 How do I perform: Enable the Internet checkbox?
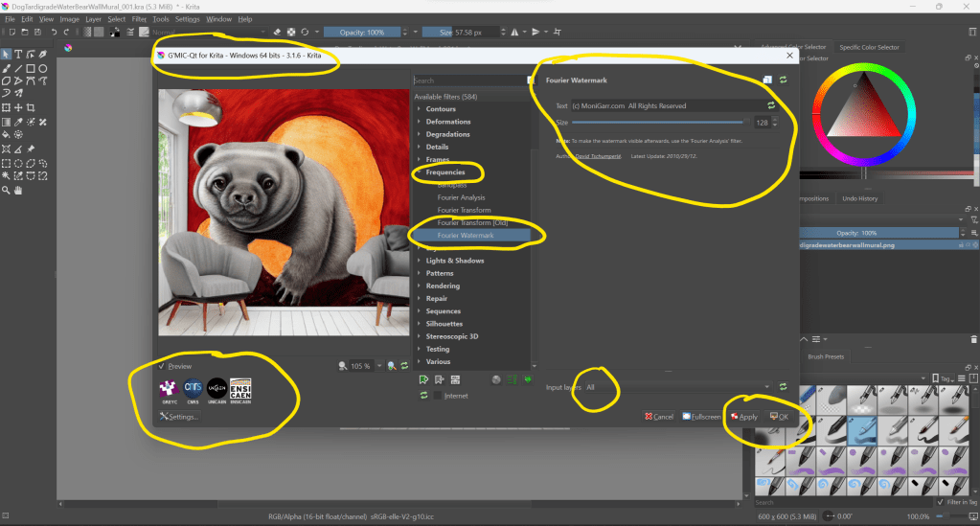[439, 395]
